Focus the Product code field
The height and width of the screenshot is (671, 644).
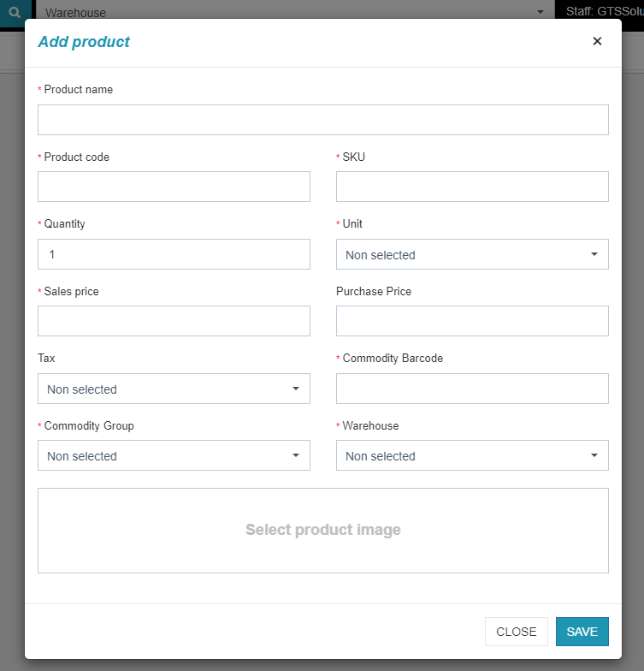tap(174, 187)
